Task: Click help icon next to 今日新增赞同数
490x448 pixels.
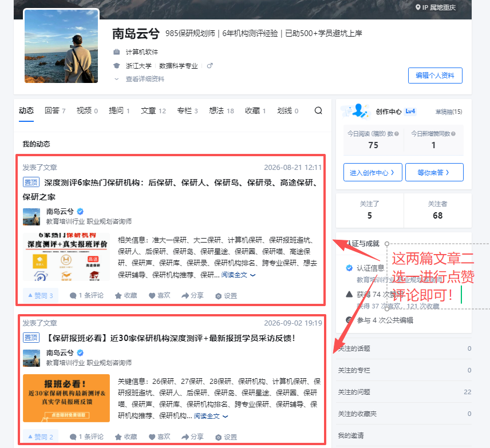Action: coord(453,134)
